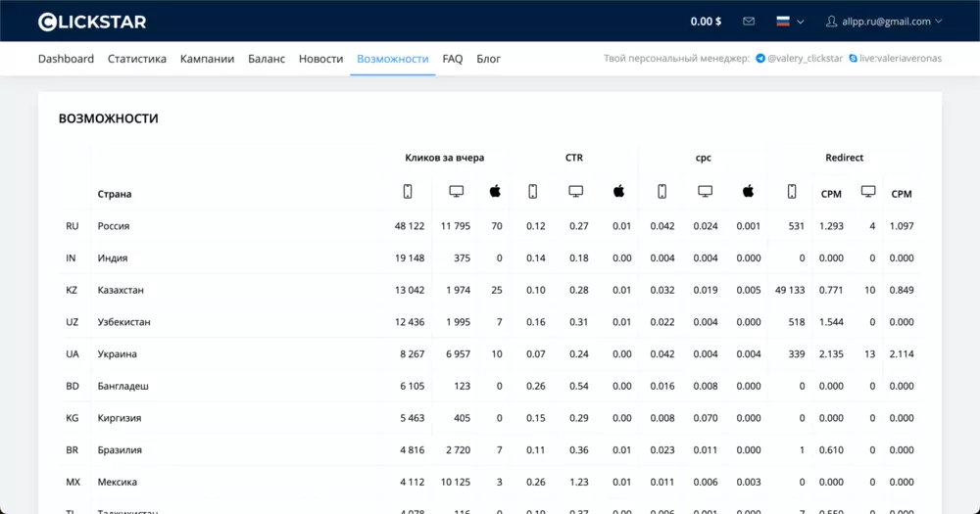The height and width of the screenshot is (514, 980).
Task: Expand the Russian flag language dropdown
Action: (x=790, y=22)
